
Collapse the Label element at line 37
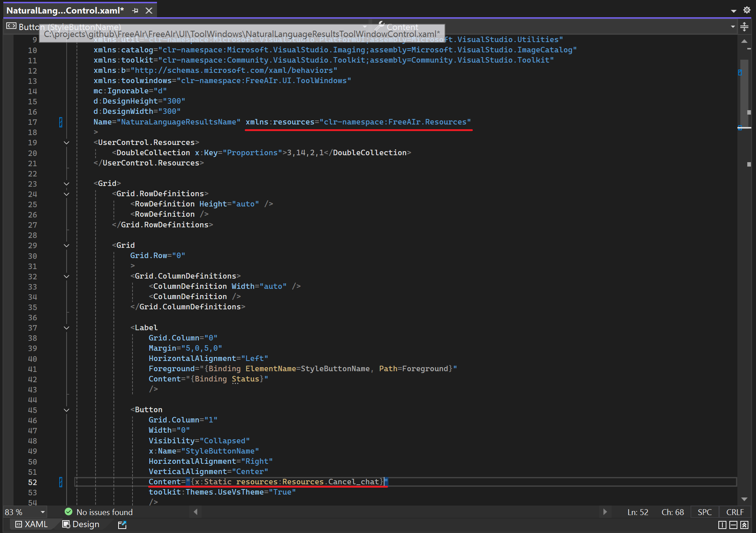67,328
